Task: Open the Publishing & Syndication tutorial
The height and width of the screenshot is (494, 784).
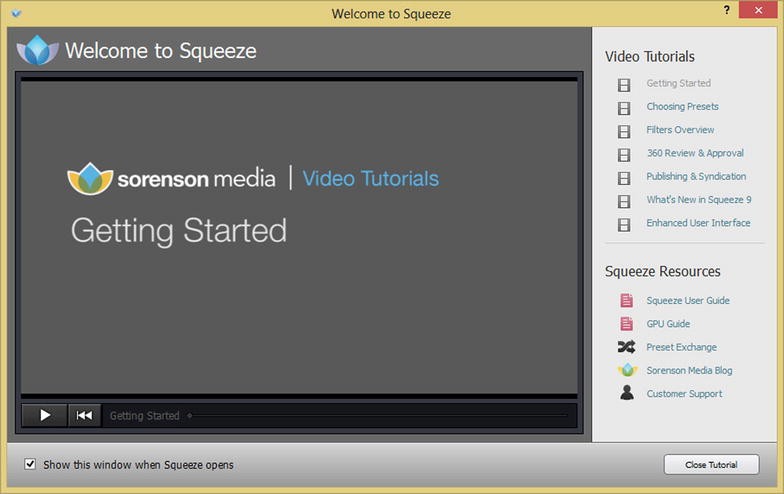Action: click(x=696, y=176)
